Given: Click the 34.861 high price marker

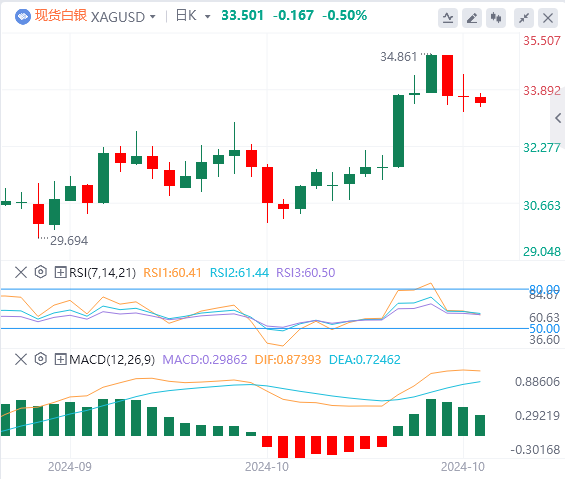Looking at the screenshot, I should tap(399, 57).
